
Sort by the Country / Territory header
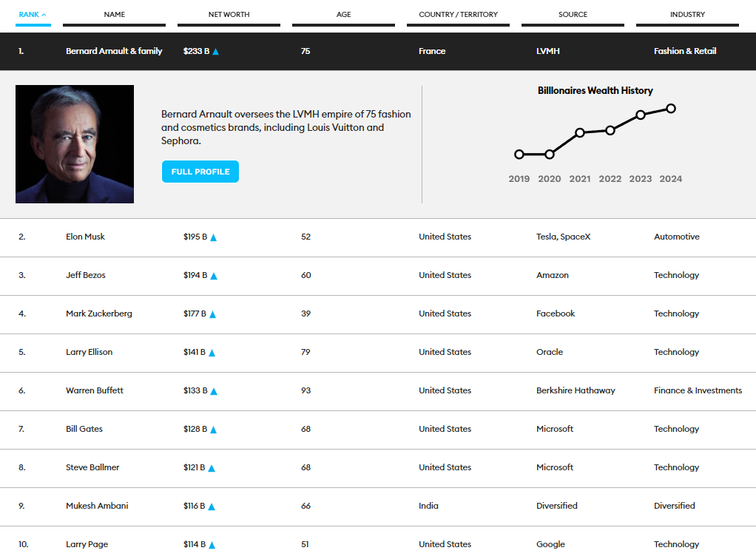pos(458,14)
